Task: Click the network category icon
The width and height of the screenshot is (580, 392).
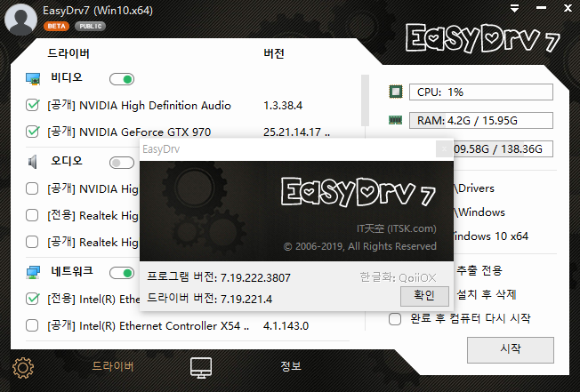Action: tap(33, 272)
